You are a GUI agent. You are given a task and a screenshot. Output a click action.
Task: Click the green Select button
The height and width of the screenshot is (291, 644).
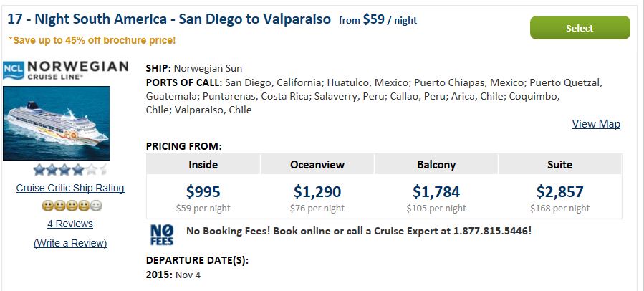[x=580, y=28]
